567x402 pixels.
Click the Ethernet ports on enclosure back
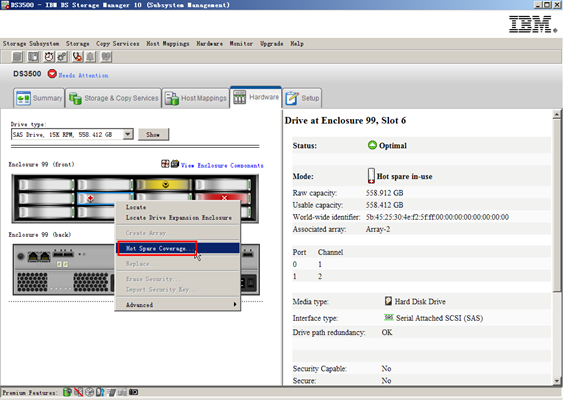tap(39, 257)
